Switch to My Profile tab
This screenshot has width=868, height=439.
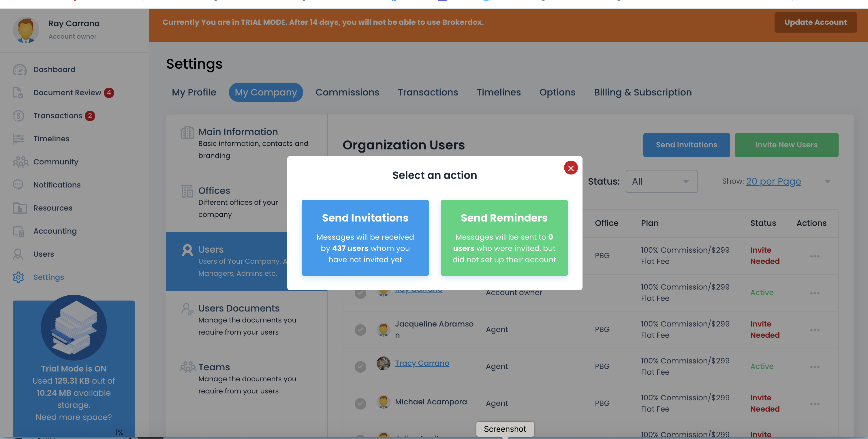coord(194,92)
